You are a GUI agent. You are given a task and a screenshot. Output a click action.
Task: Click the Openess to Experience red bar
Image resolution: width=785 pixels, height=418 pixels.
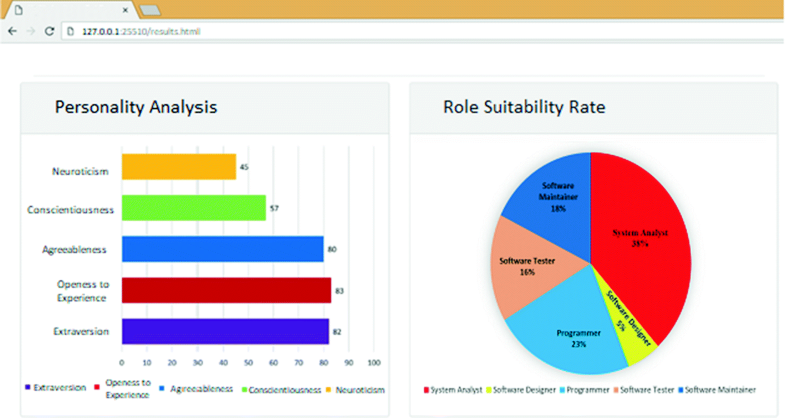pos(226,290)
